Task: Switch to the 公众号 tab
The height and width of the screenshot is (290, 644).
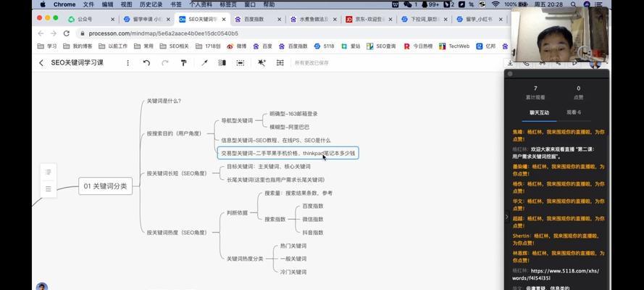Action: tap(91, 20)
